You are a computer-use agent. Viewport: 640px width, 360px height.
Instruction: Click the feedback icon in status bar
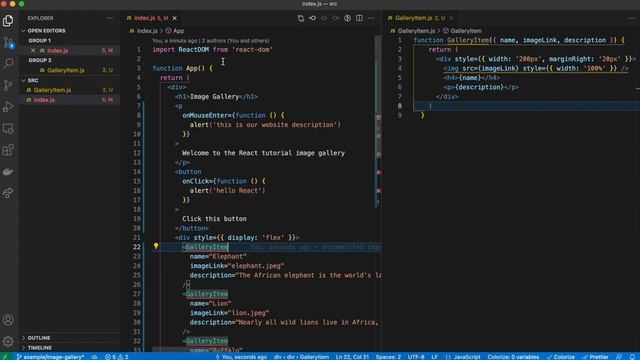619,356
